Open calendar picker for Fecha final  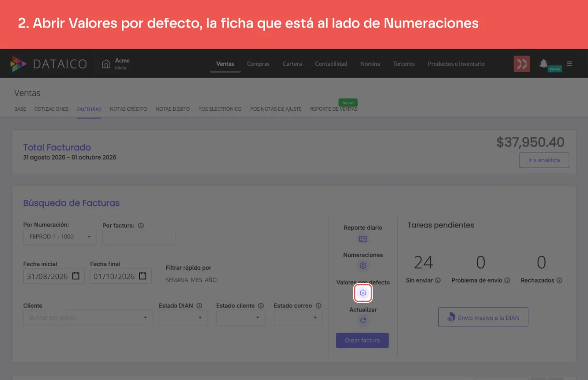pos(143,276)
